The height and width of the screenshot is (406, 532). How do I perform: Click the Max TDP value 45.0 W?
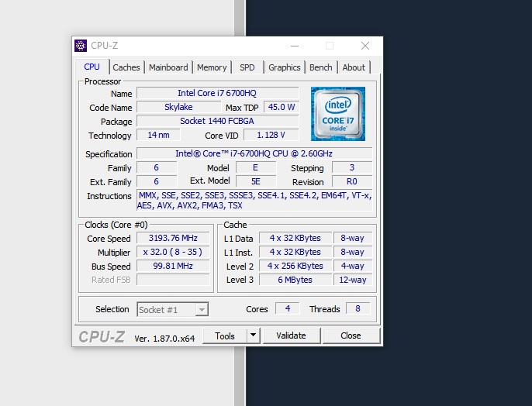pyautogui.click(x=282, y=107)
